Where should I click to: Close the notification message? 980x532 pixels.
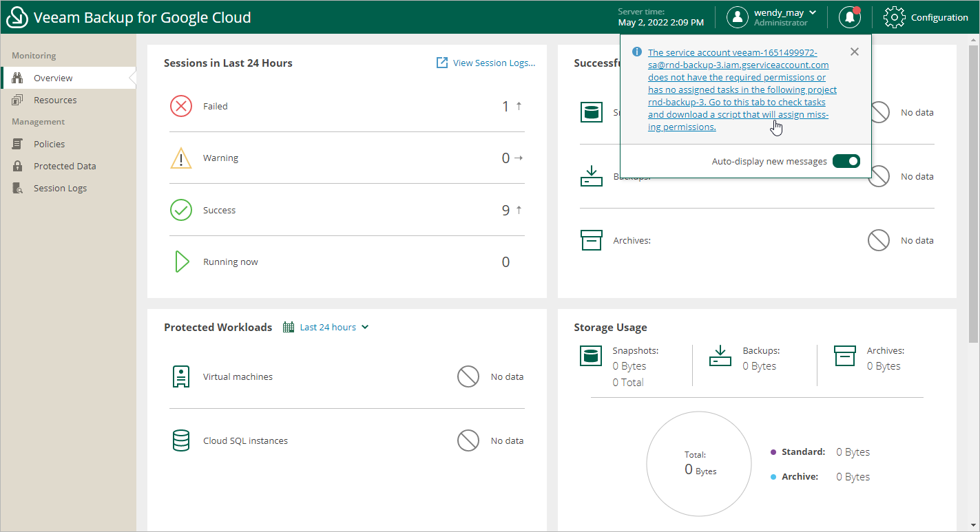[x=855, y=52]
